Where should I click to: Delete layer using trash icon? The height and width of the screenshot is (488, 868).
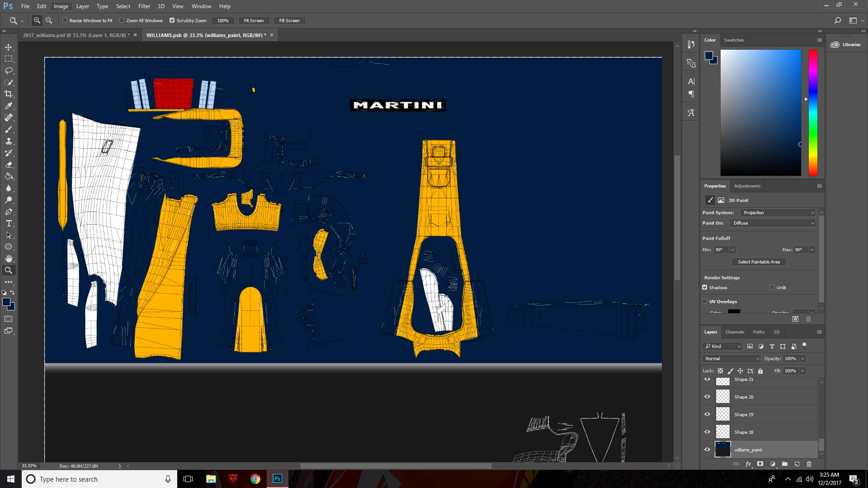point(809,464)
